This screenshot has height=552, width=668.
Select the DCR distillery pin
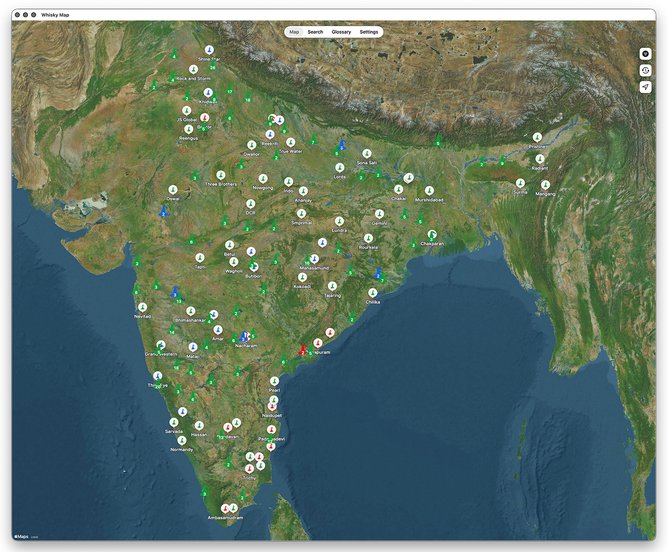coord(250,204)
